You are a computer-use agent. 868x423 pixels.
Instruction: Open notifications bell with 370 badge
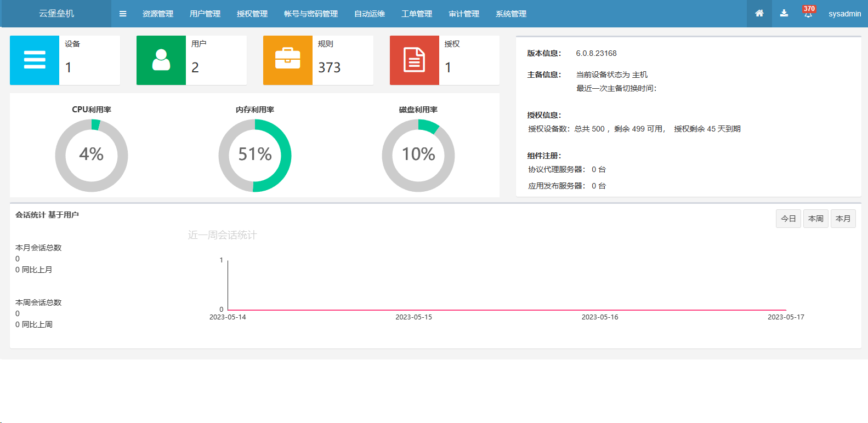click(808, 13)
